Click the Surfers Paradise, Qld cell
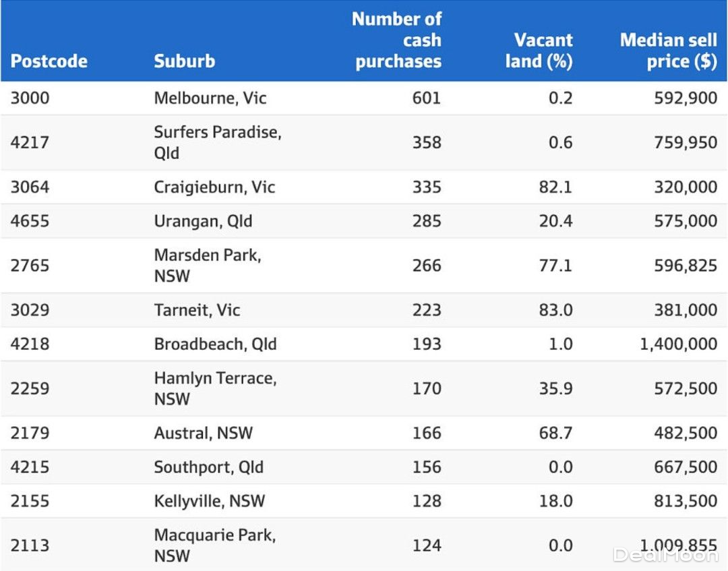The height and width of the screenshot is (571, 728). coord(217,142)
